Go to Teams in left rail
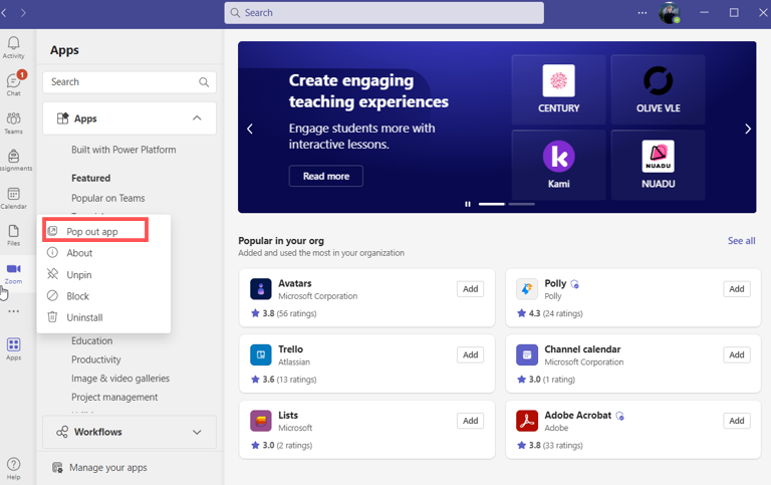 [x=13, y=123]
